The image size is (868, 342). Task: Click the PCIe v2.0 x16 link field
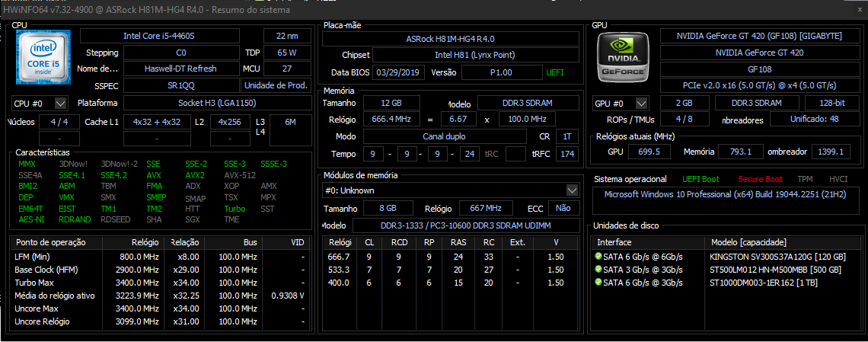click(759, 86)
